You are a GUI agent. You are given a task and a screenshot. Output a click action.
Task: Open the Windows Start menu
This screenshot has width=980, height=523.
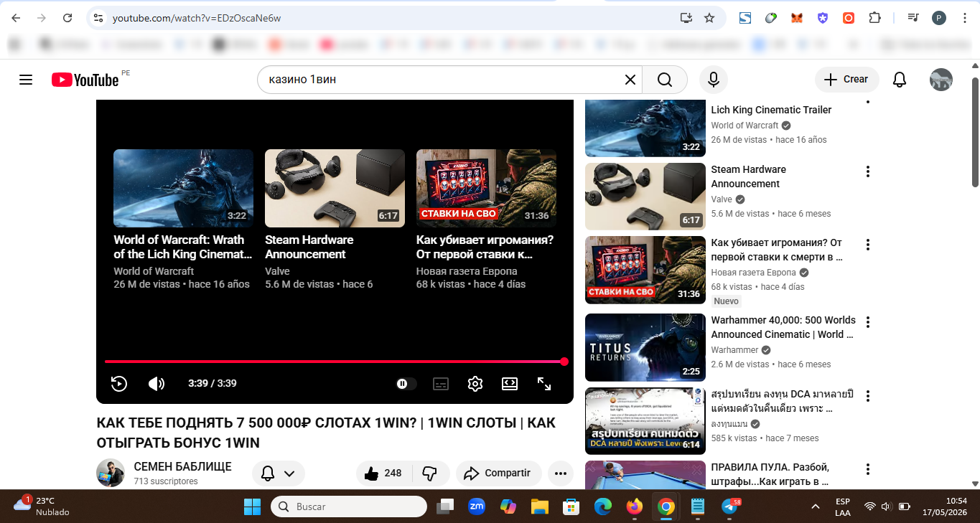coord(253,507)
